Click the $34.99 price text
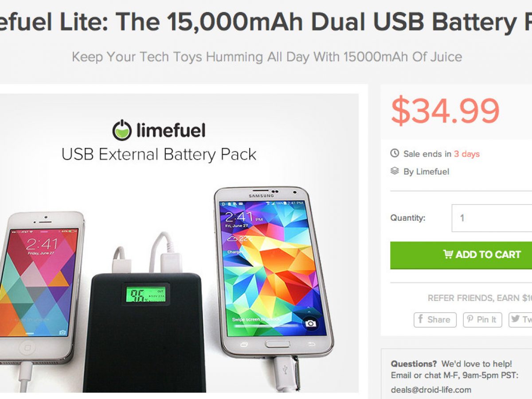The image size is (532, 399). [x=445, y=111]
